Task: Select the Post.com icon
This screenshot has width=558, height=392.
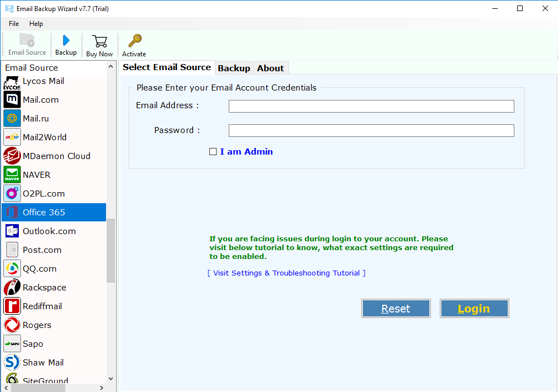Action: click(12, 250)
